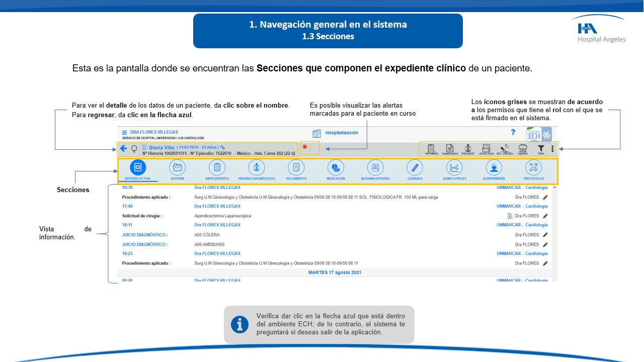Image resolution: width=644 pixels, height=362 pixels.
Task: Open the three-dot more options menu
Action: 552,149
